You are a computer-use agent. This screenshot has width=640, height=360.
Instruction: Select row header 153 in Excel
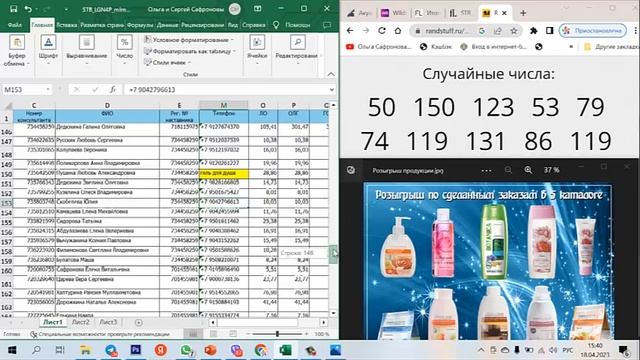[x=7, y=203]
